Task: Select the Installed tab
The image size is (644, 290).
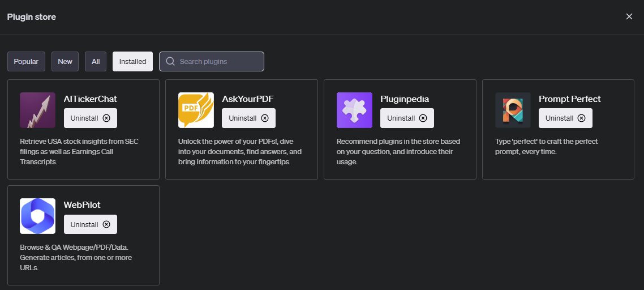Action: click(132, 61)
